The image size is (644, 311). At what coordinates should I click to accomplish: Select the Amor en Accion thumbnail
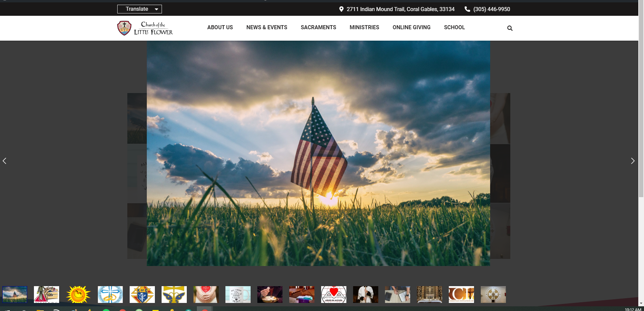click(334, 295)
